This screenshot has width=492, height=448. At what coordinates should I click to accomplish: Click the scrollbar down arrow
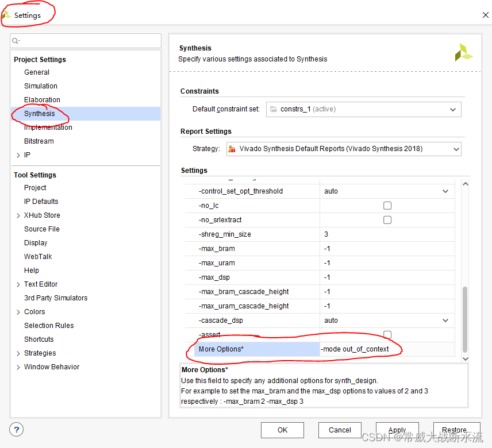pos(466,358)
